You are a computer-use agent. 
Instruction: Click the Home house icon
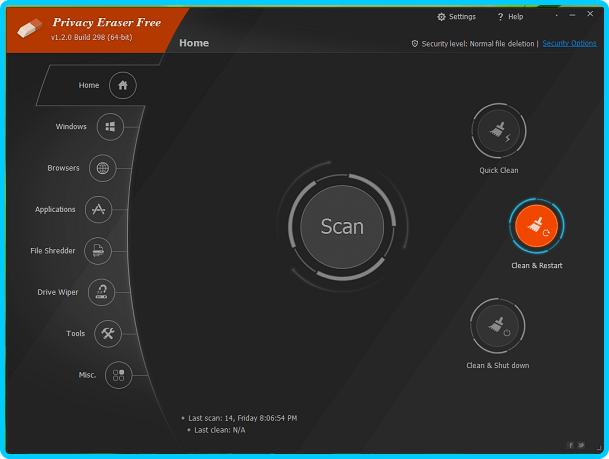coord(123,85)
